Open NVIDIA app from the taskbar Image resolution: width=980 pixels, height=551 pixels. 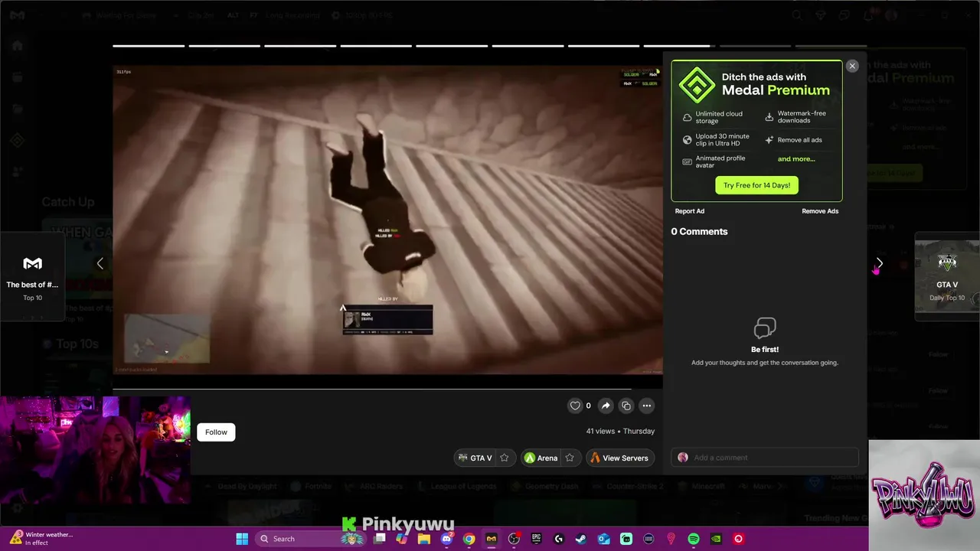pyautogui.click(x=716, y=539)
